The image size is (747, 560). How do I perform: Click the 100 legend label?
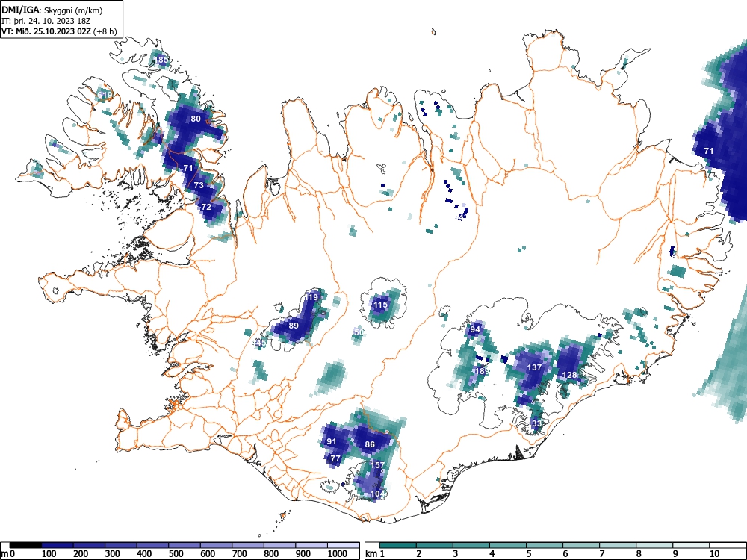point(49,554)
